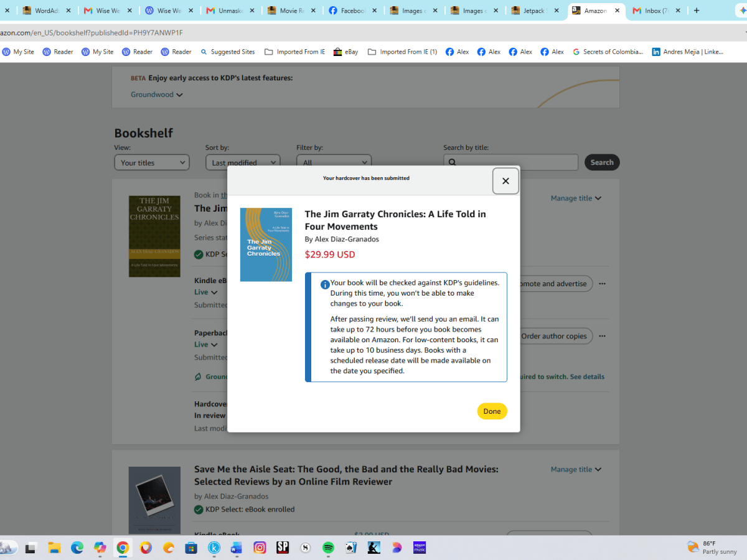Open the See details link
747x560 pixels.
(587, 376)
